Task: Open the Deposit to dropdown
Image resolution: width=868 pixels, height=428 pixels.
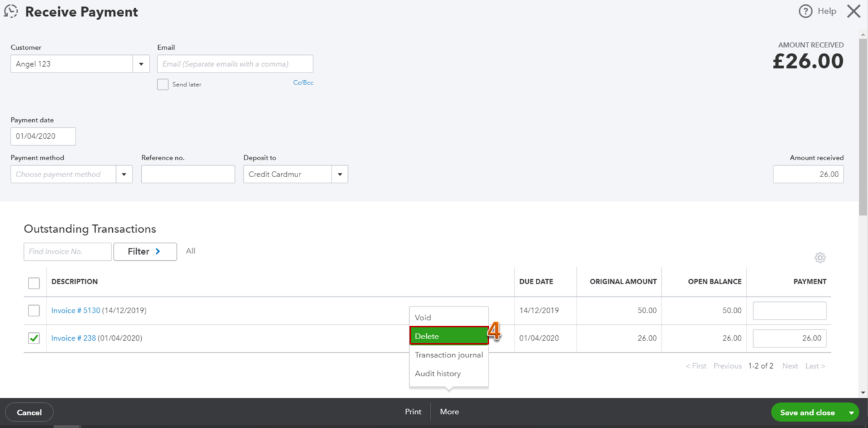Action: (340, 173)
